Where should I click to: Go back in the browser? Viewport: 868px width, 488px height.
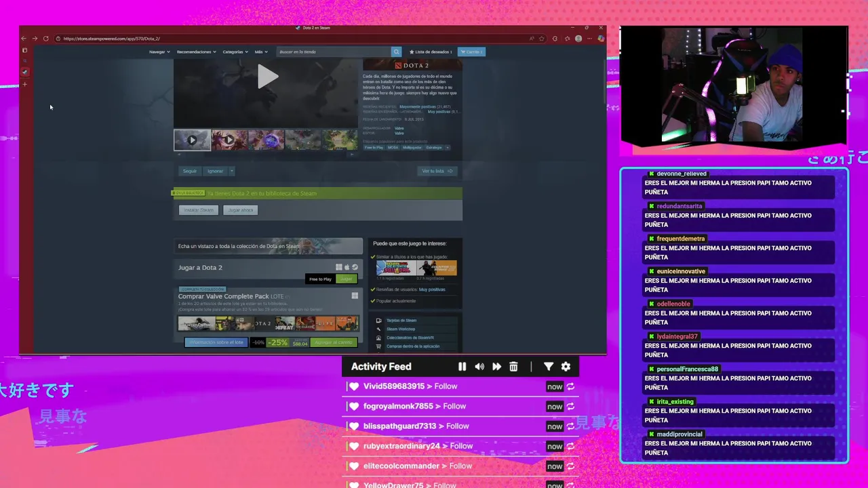point(24,39)
